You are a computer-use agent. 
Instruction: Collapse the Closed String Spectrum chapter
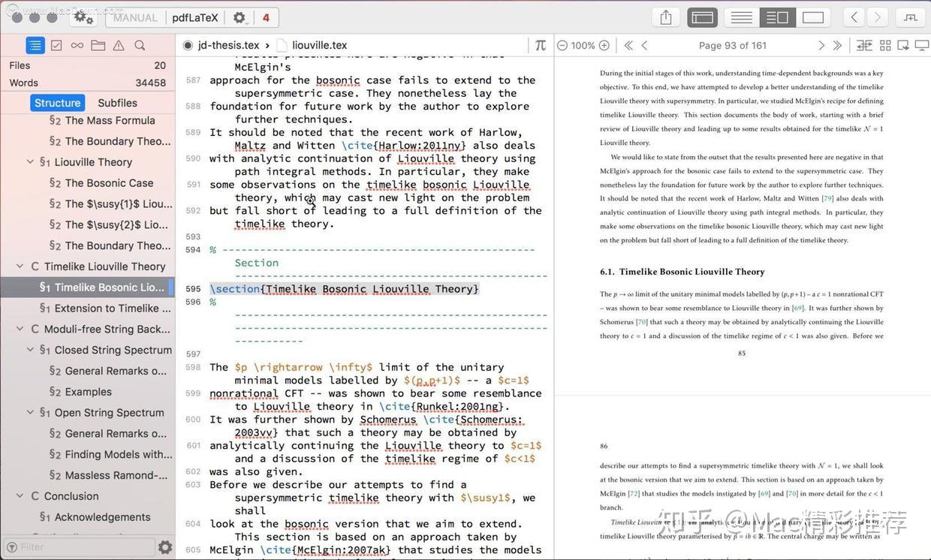30,350
